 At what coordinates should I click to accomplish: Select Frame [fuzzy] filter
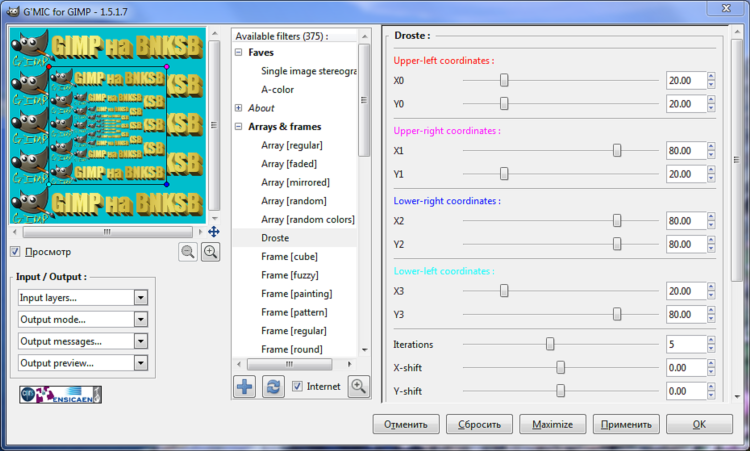290,275
